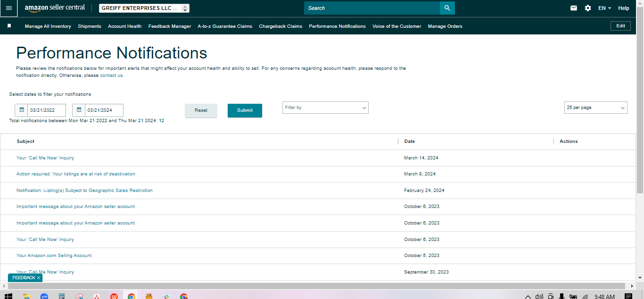Go to Manage Orders
Image resolution: width=644 pixels, height=299 pixels.
pos(445,26)
